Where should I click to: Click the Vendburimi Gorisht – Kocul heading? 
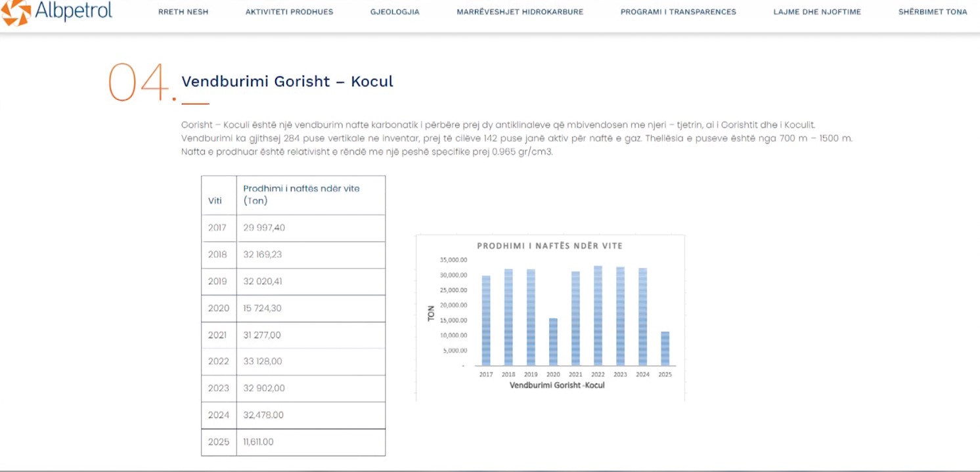[x=287, y=81]
